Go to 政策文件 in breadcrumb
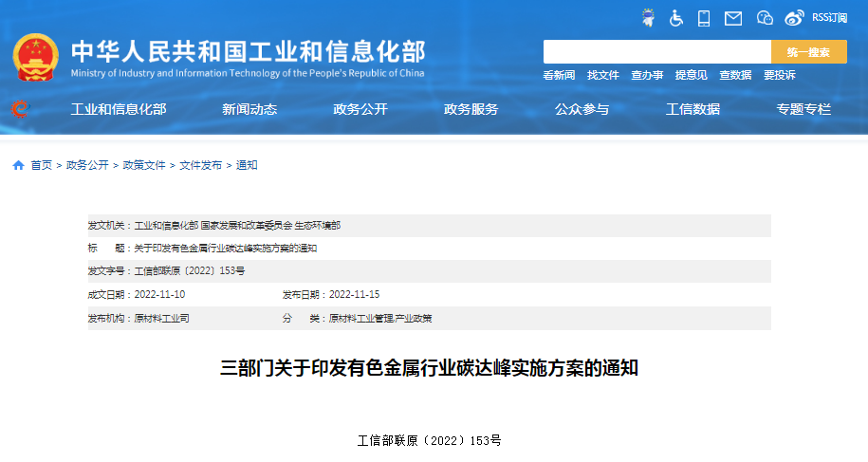868x462 pixels. pyautogui.click(x=144, y=165)
